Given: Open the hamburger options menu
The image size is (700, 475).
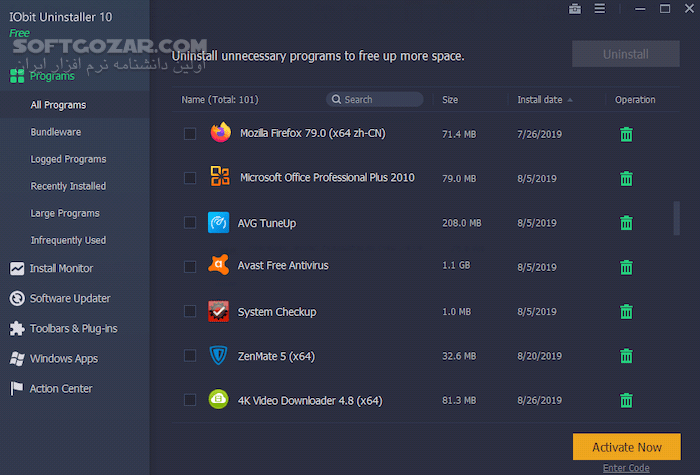Looking at the screenshot, I should (600, 8).
